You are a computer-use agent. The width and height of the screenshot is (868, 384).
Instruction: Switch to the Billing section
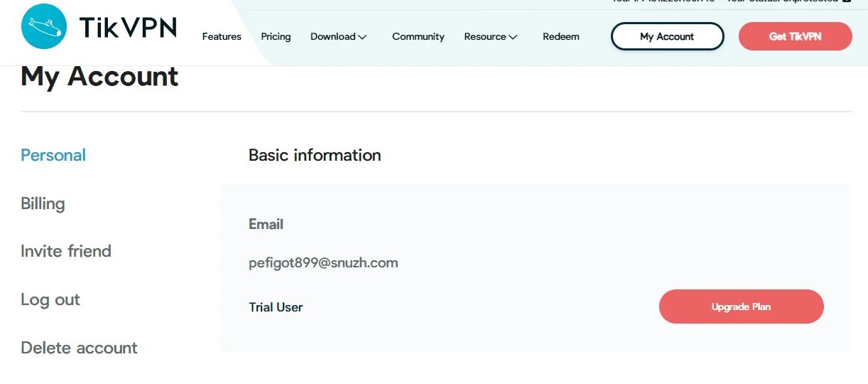tap(43, 203)
